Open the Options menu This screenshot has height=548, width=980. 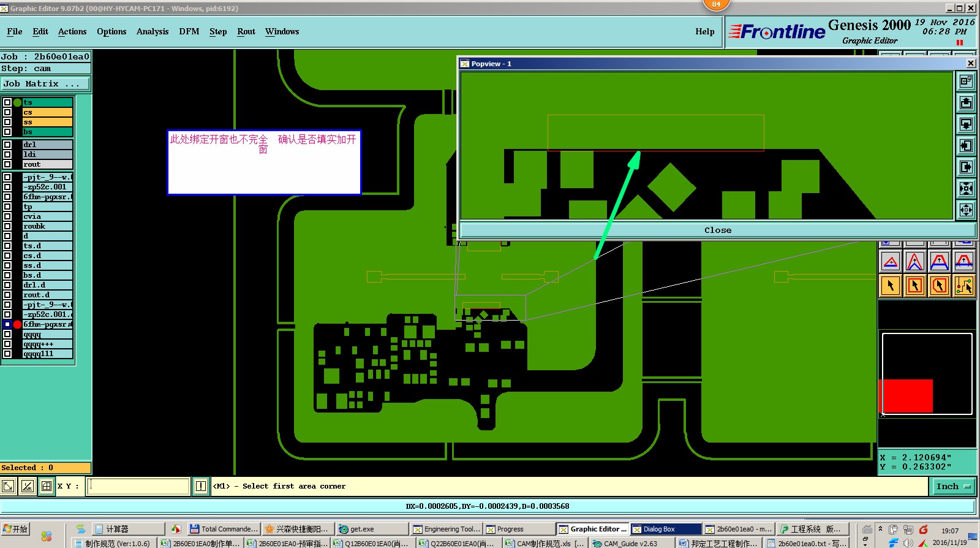coord(111,31)
